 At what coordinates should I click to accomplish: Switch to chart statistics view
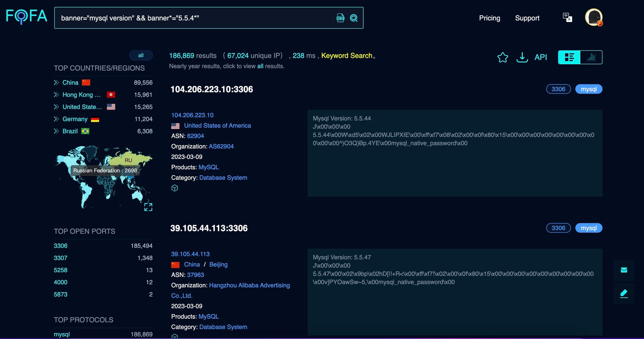click(x=591, y=57)
